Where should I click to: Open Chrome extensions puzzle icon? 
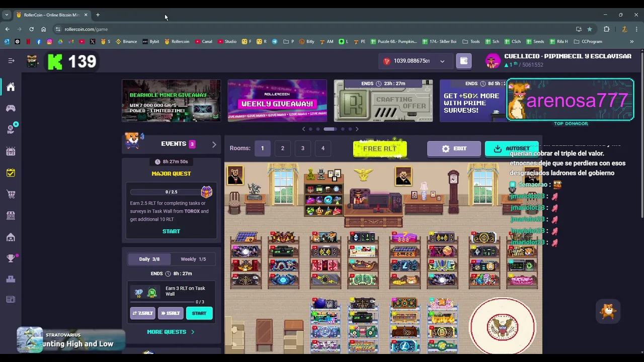606,29
